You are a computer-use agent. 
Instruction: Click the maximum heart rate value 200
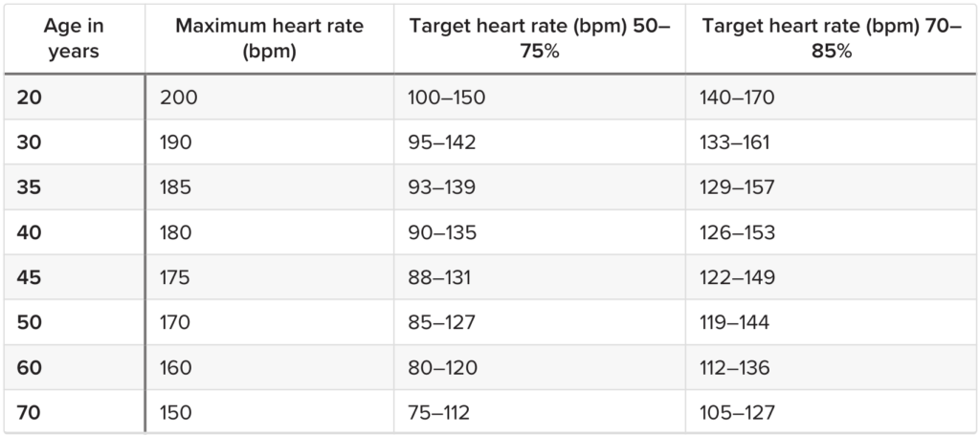tap(177, 97)
